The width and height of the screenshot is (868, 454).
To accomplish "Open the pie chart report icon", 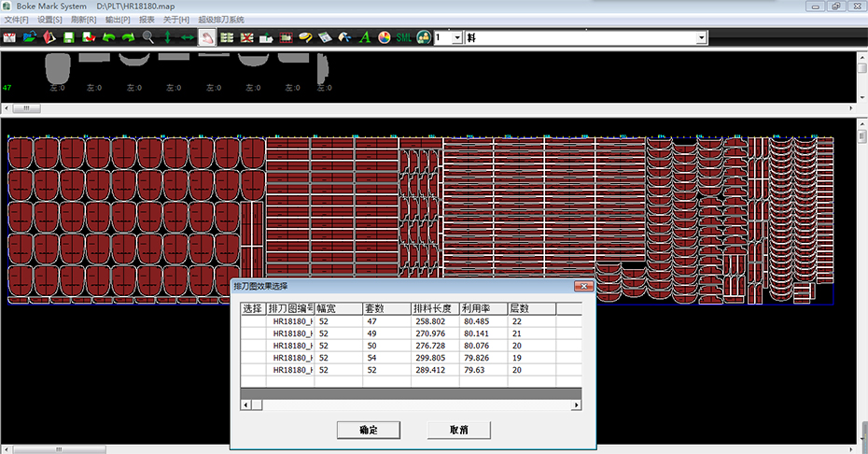I will (384, 37).
